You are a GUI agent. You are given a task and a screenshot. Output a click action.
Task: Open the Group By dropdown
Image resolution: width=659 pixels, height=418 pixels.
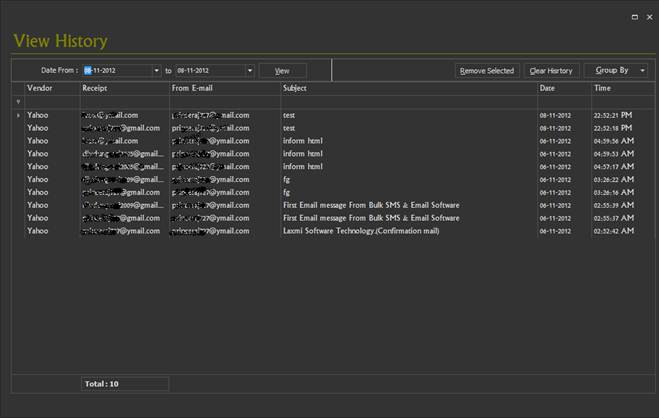[615, 71]
